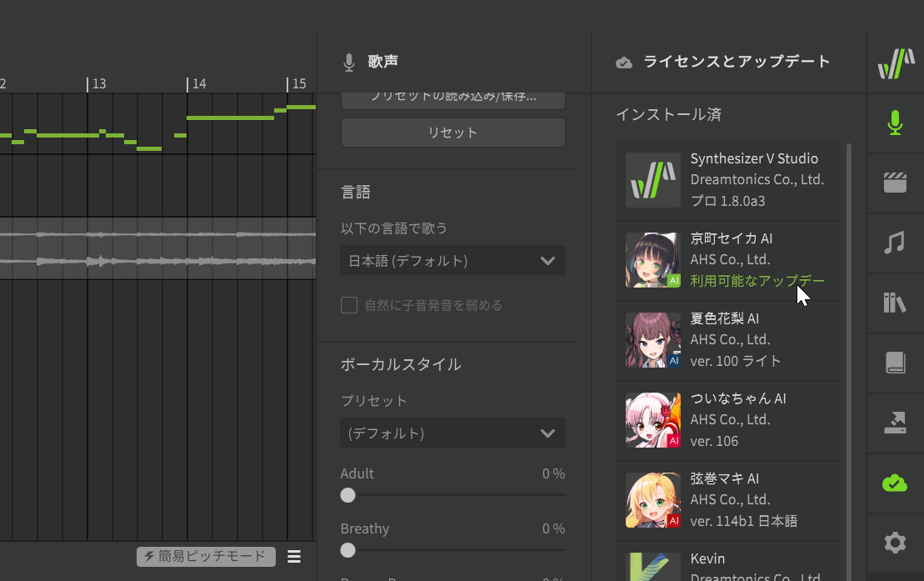Click the 弦巻マキ AI name text
The width and height of the screenshot is (924, 581).
tap(725, 478)
